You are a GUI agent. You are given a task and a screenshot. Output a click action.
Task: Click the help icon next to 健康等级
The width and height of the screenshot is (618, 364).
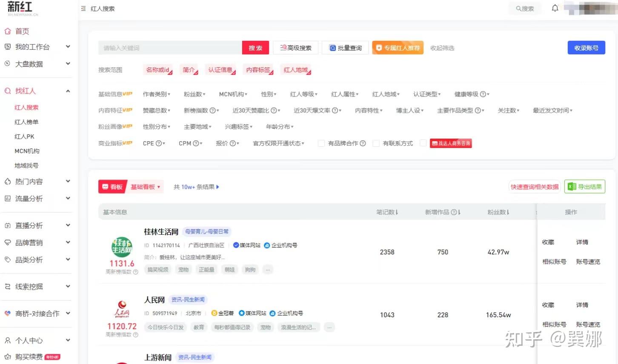point(483,94)
